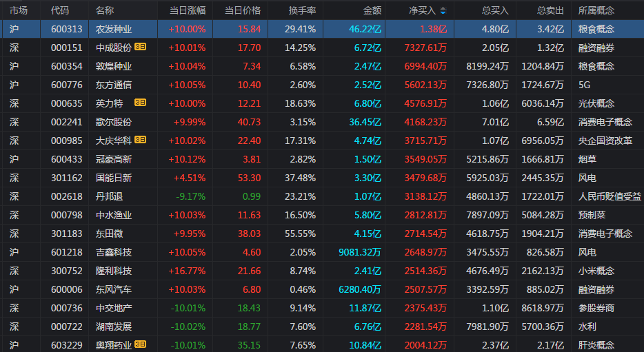Sort by the 净买入 column sort arrow
644x352 pixels.
pyautogui.click(x=443, y=11)
